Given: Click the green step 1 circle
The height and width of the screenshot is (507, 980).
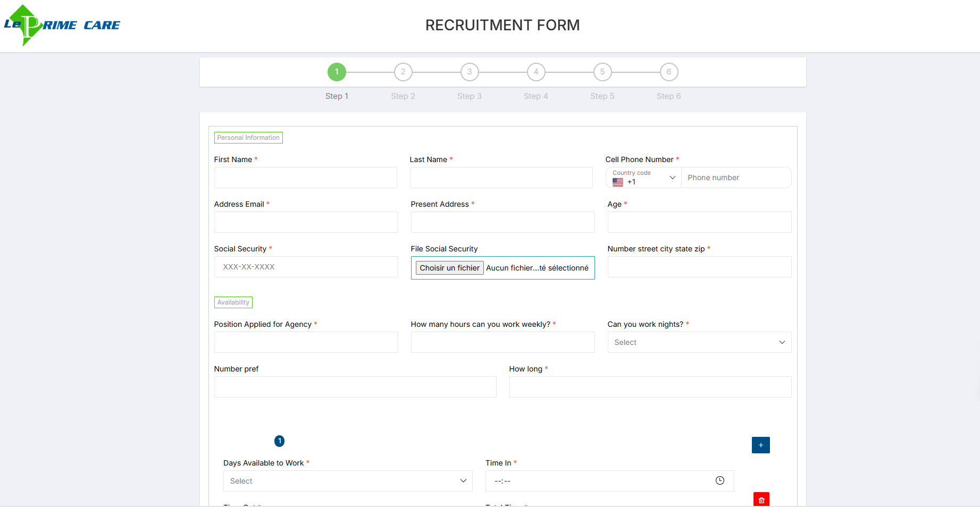Looking at the screenshot, I should [x=337, y=72].
